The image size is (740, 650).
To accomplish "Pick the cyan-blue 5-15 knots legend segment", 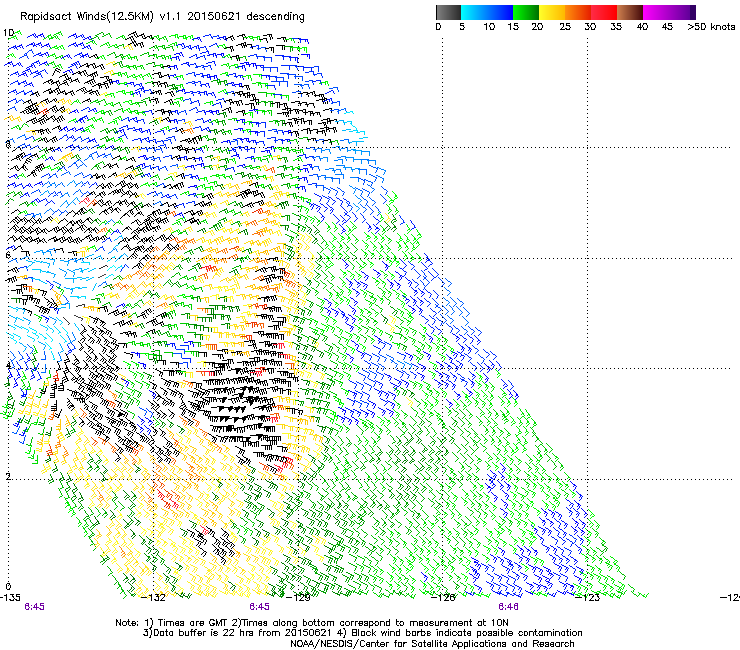I will 487,12.
